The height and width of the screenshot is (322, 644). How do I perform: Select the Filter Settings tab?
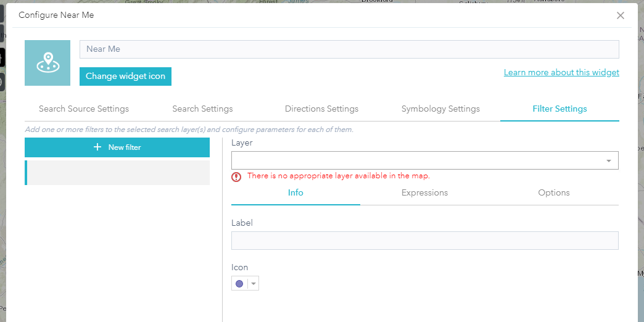559,109
